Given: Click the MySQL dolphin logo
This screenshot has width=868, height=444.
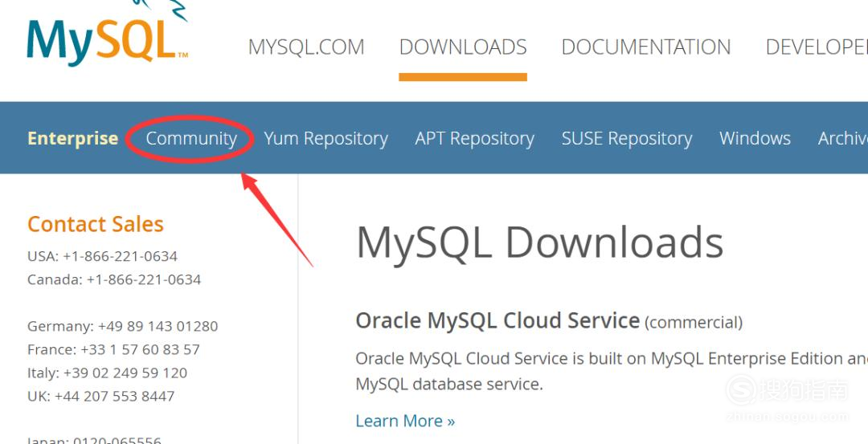Looking at the screenshot, I should [108, 35].
